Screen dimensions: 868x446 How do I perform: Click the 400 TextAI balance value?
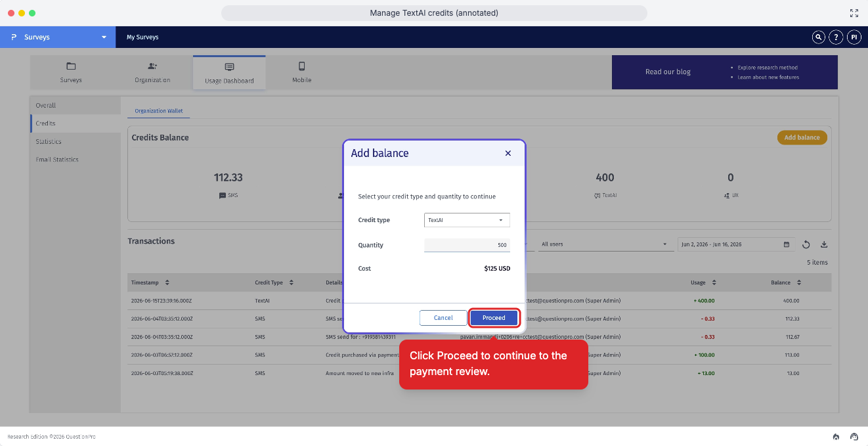pos(605,177)
